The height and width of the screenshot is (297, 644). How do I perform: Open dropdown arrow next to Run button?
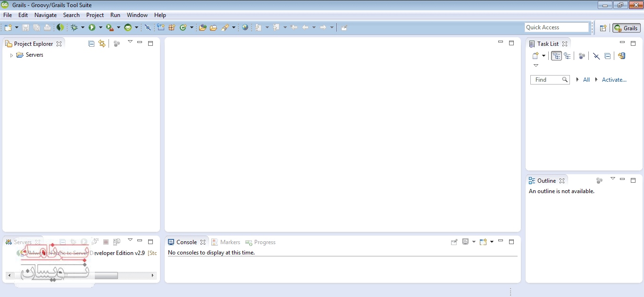[100, 28]
